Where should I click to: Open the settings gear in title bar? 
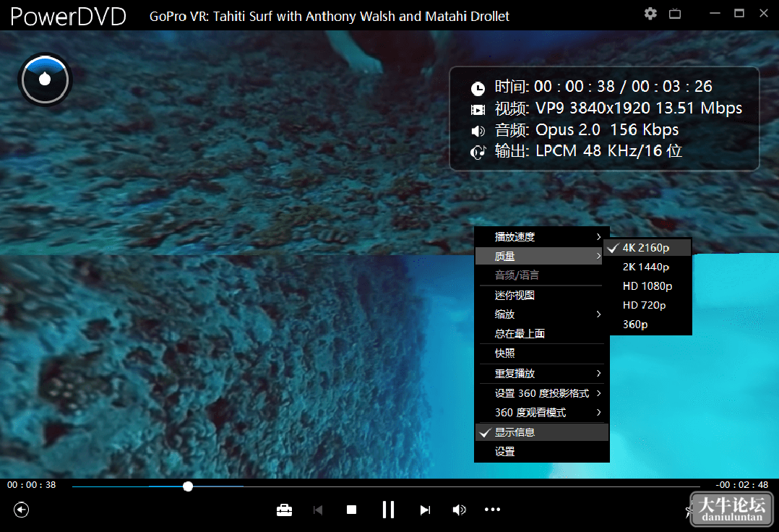point(650,14)
